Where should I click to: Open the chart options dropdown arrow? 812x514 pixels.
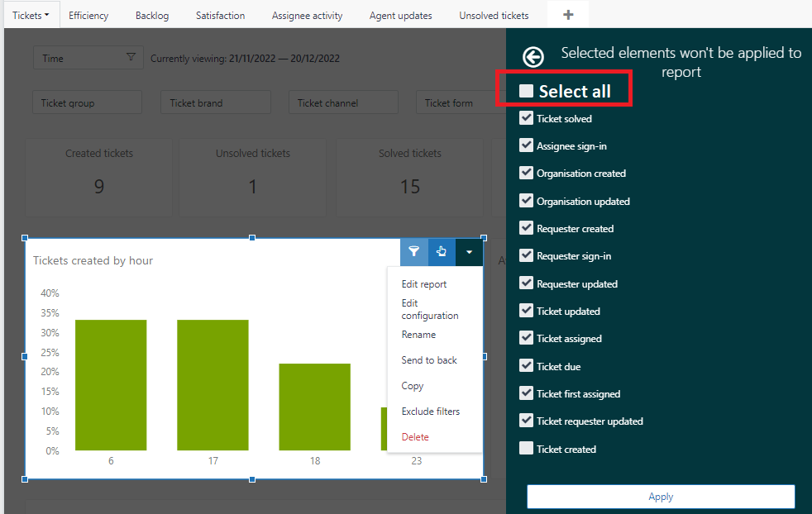coord(469,252)
